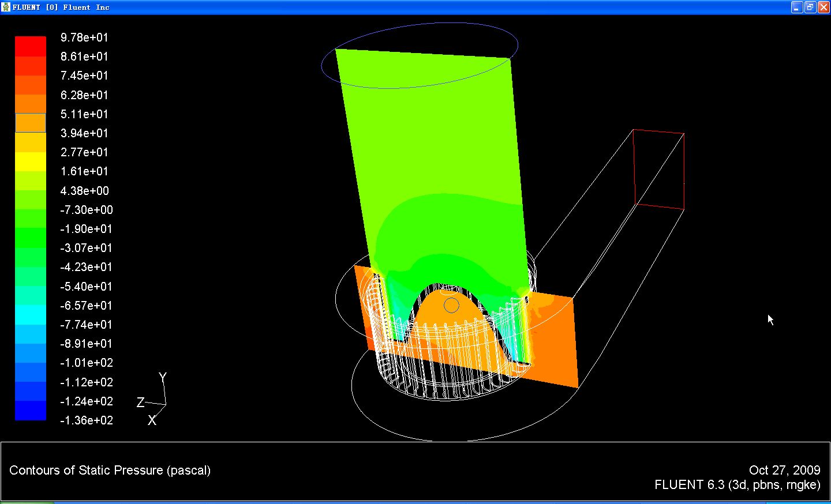The width and height of the screenshot is (831, 504).
Task: Click the date "Oct 27, 2009"
Action: [x=784, y=471]
